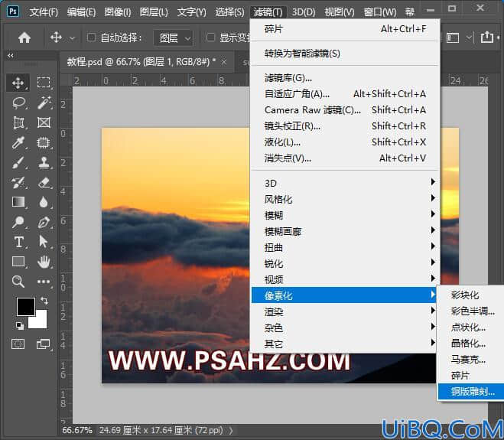Screen dimensions: 504x440
Task: Select the Spot Healing Brush tool
Action: pos(44,142)
